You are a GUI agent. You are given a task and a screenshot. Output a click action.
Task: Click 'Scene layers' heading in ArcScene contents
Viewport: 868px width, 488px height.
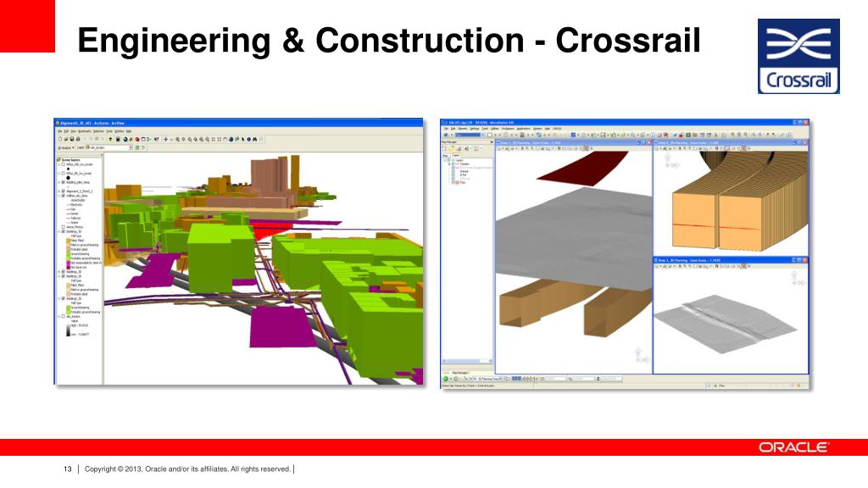pos(71,160)
